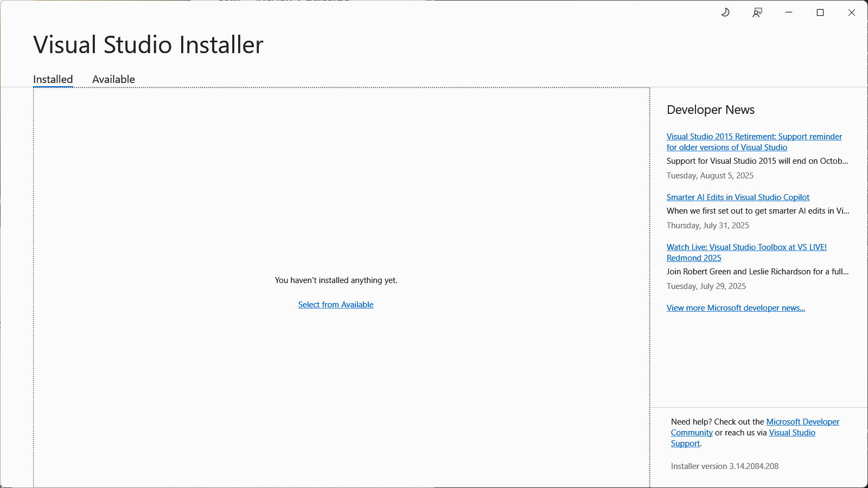Open the send feedback icon
The height and width of the screenshot is (488, 868).
(757, 12)
